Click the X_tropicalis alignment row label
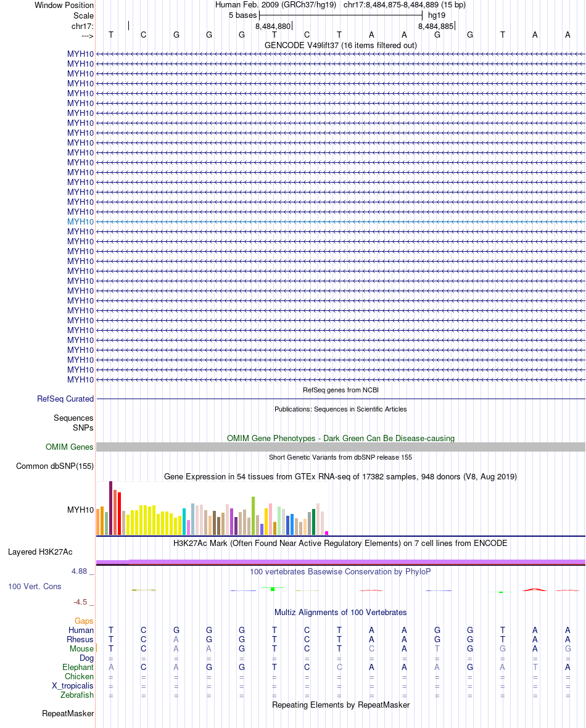Screen dimensions: 586x728 click(x=72, y=686)
